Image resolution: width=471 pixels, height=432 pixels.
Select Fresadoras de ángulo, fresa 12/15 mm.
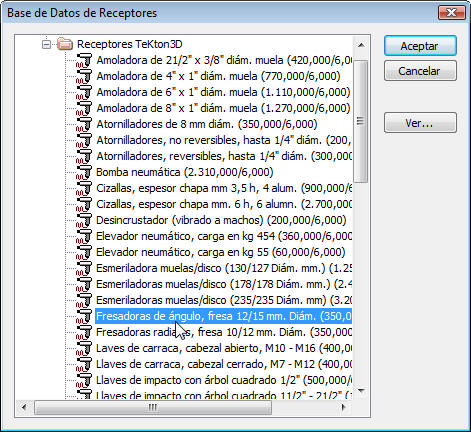[x=224, y=316]
